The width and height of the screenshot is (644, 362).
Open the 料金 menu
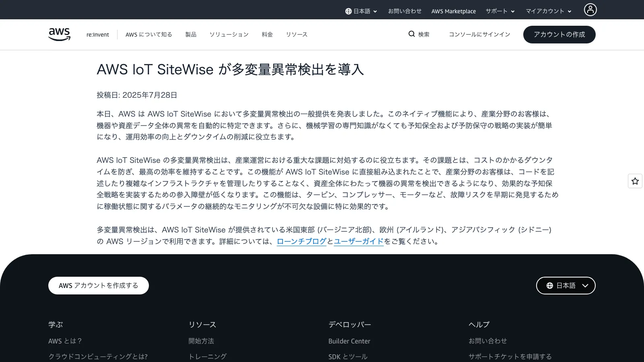(267, 35)
